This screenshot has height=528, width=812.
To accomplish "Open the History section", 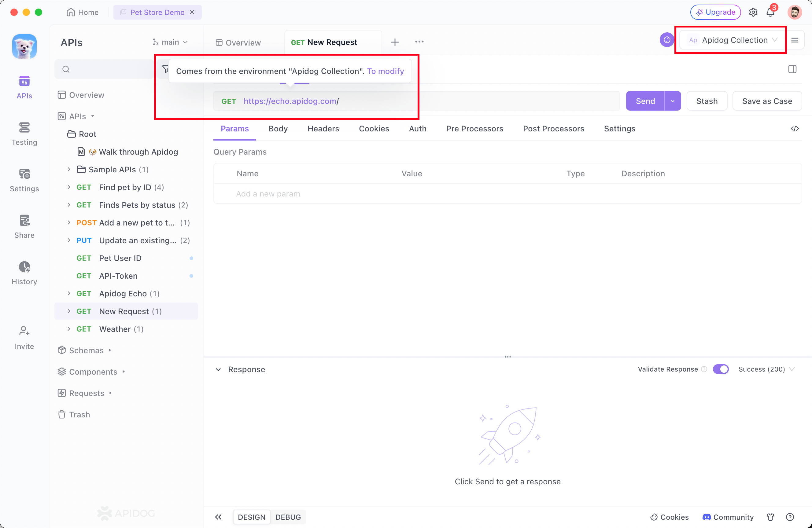I will [x=24, y=273].
